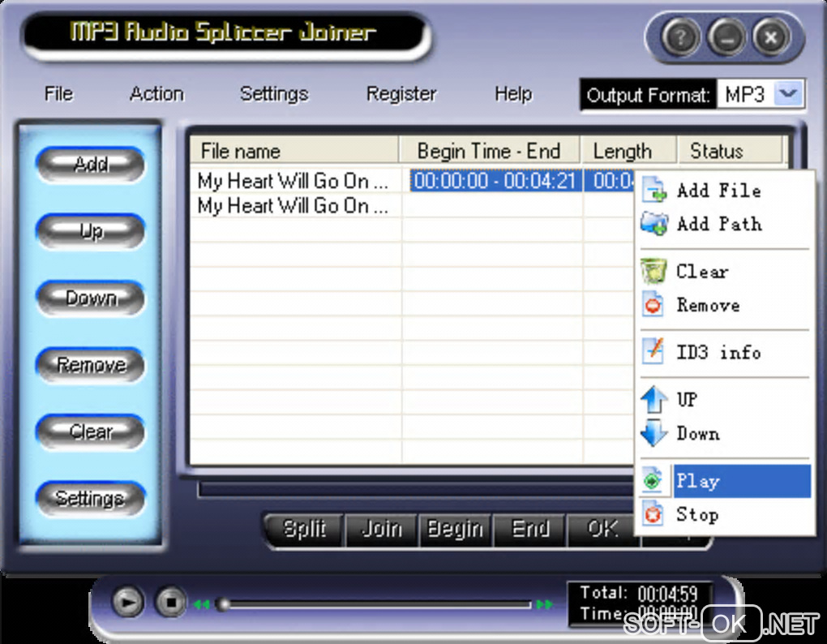827x644 pixels.
Task: Click the Status column header
Action: (x=730, y=152)
